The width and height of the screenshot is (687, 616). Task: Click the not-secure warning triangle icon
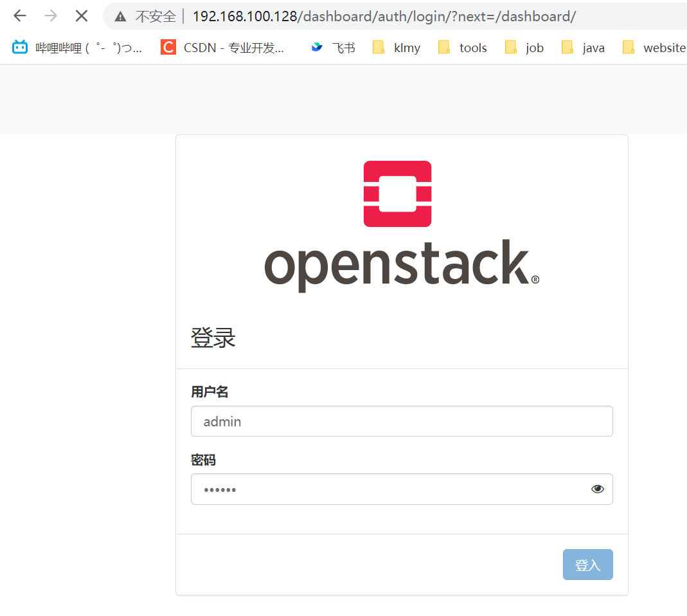click(120, 17)
